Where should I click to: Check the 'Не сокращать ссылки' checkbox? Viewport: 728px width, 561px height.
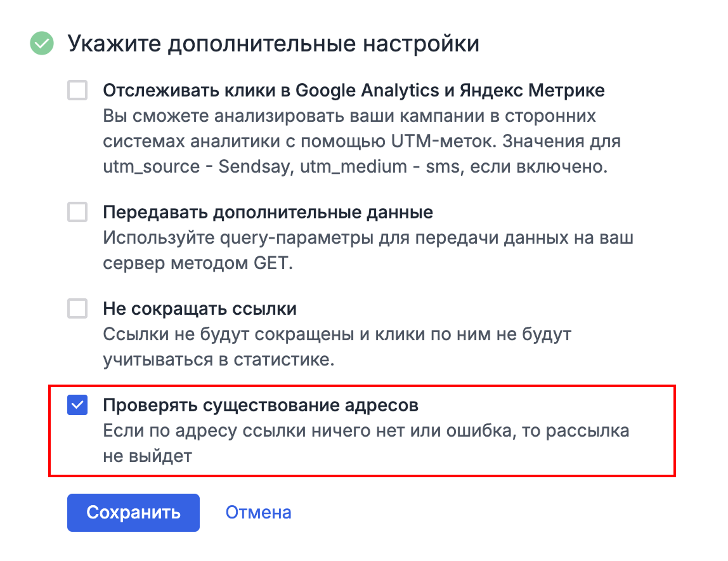(x=77, y=309)
